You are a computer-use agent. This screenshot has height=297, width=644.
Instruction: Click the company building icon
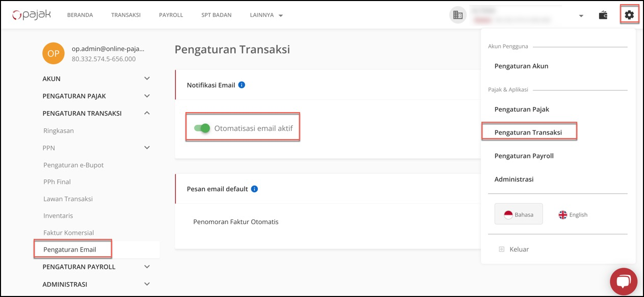(458, 15)
